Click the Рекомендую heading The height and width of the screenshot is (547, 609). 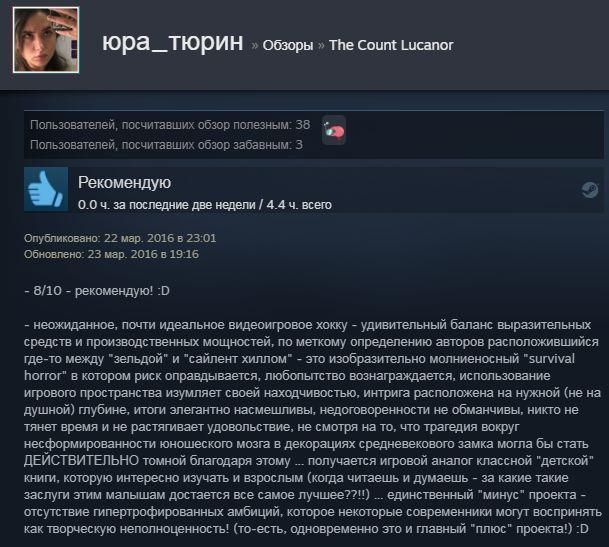pyautogui.click(x=124, y=183)
